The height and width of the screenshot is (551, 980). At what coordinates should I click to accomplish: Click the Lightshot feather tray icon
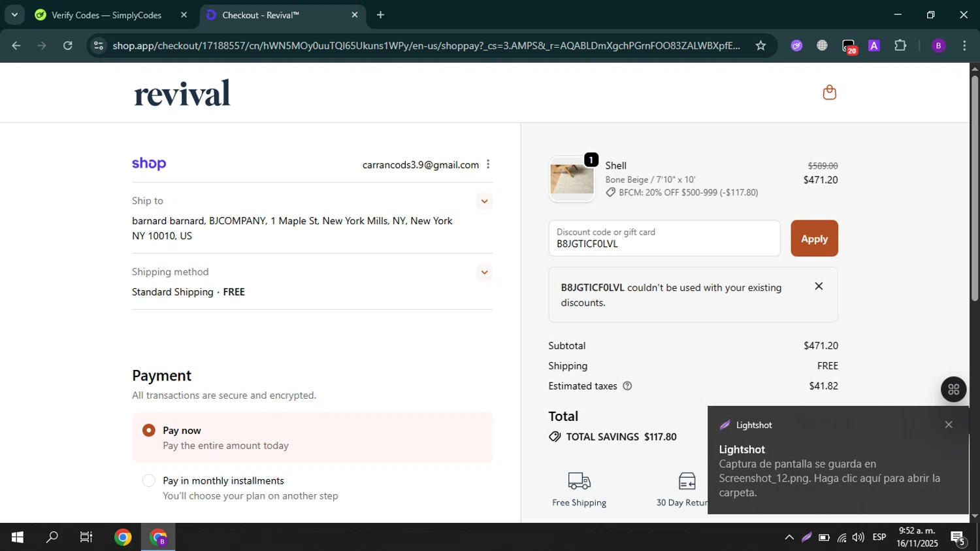pyautogui.click(x=807, y=537)
